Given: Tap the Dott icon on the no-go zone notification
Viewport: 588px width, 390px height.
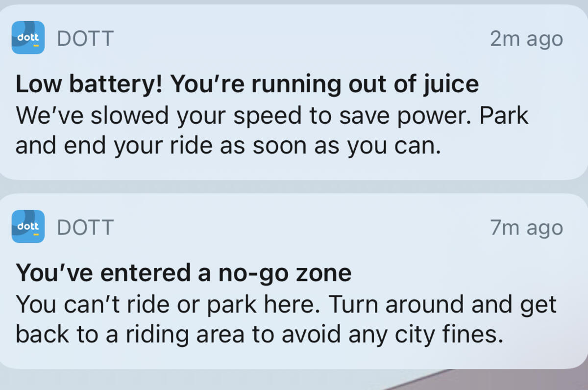Looking at the screenshot, I should (28, 227).
